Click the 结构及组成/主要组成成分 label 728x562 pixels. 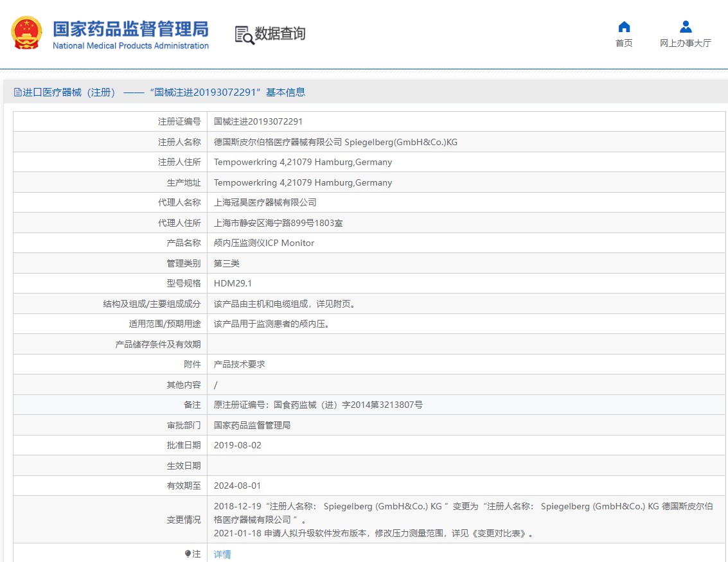click(152, 304)
